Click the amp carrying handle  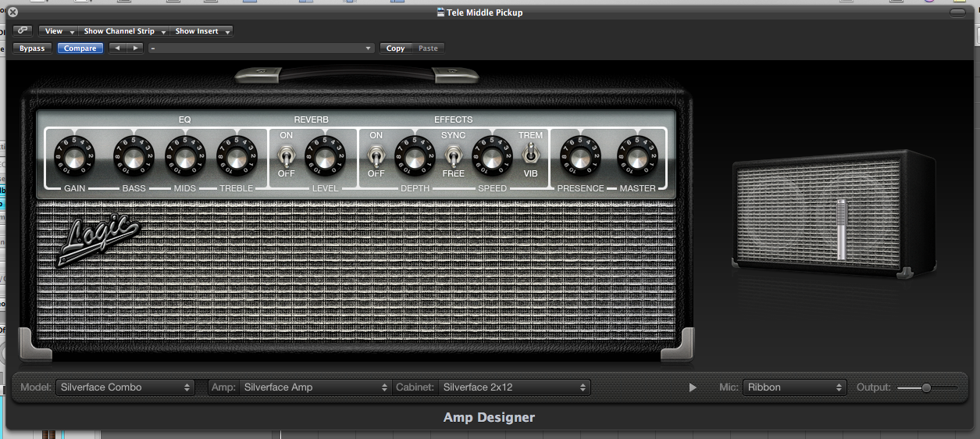click(x=356, y=74)
